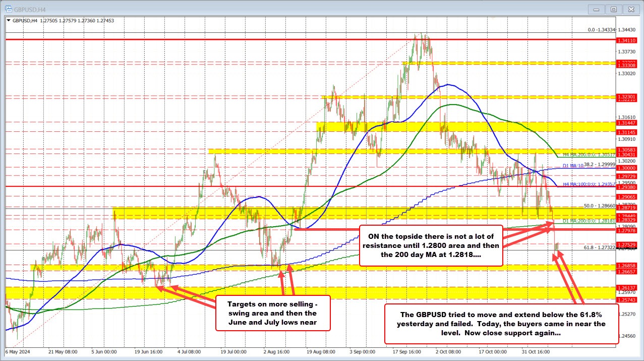Select the 1.25743 price level label
The image size is (644, 361).
(x=627, y=300)
